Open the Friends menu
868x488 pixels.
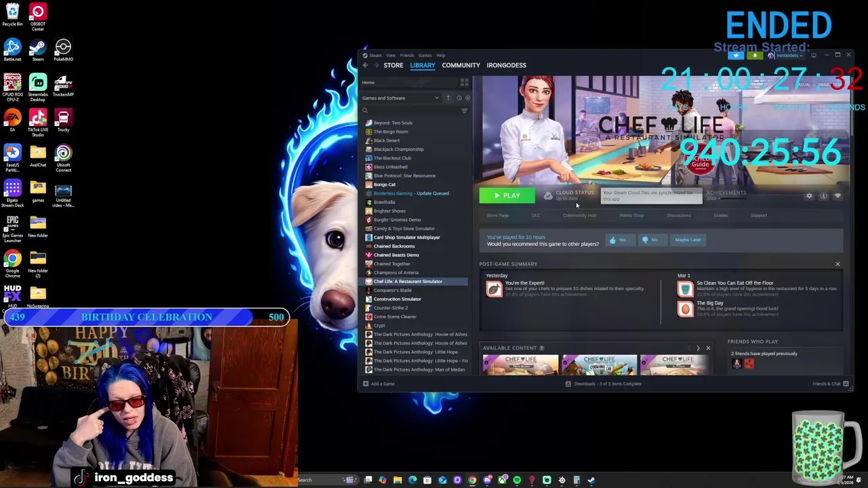[407, 56]
